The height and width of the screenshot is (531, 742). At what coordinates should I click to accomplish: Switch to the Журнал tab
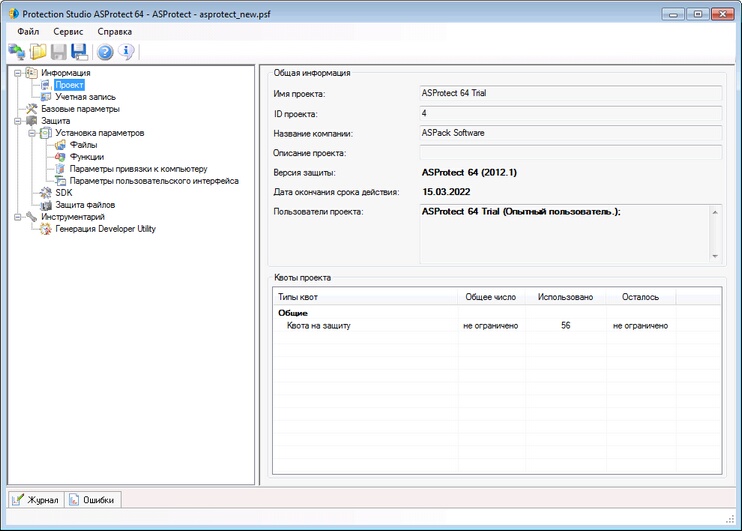tap(35, 500)
